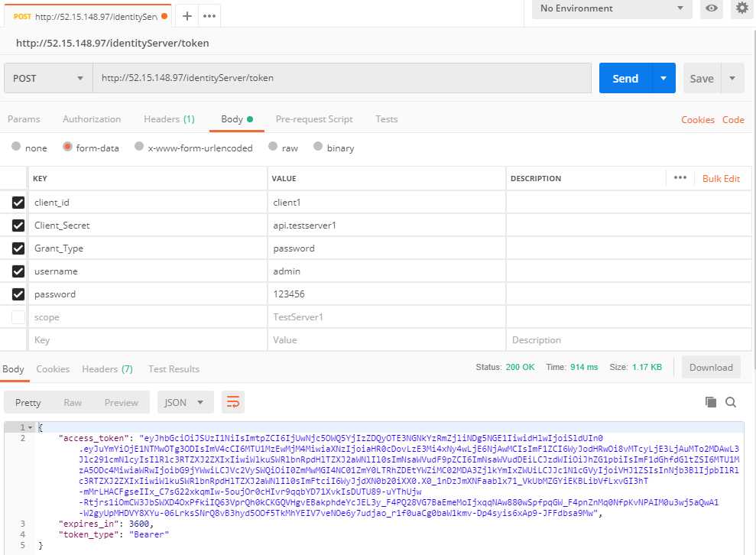The height and width of the screenshot is (555, 756).
Task: Open the request Body tab
Action: (x=237, y=119)
